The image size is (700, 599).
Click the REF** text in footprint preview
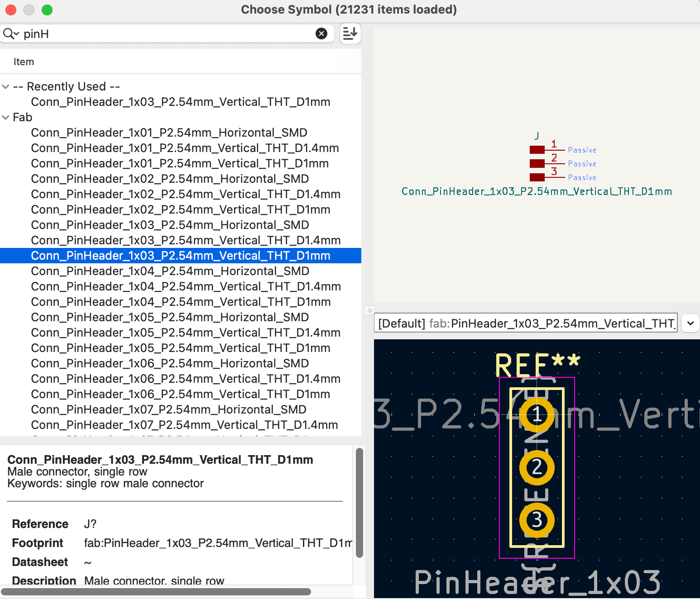click(537, 365)
